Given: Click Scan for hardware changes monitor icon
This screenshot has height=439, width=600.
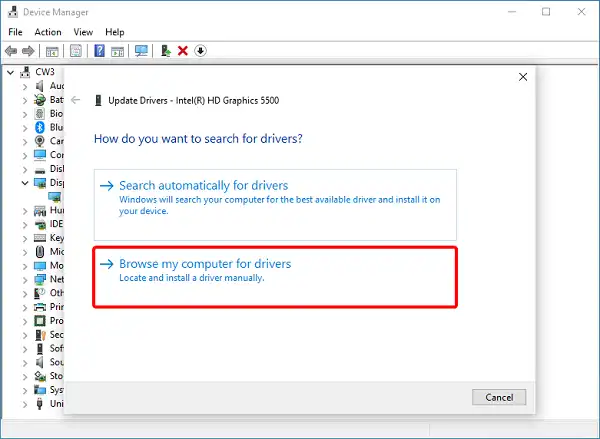Looking at the screenshot, I should tap(141, 51).
